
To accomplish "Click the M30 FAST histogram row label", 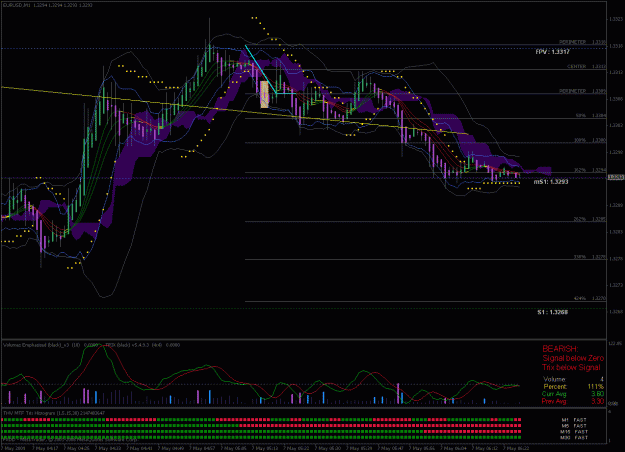I will coord(574,438).
